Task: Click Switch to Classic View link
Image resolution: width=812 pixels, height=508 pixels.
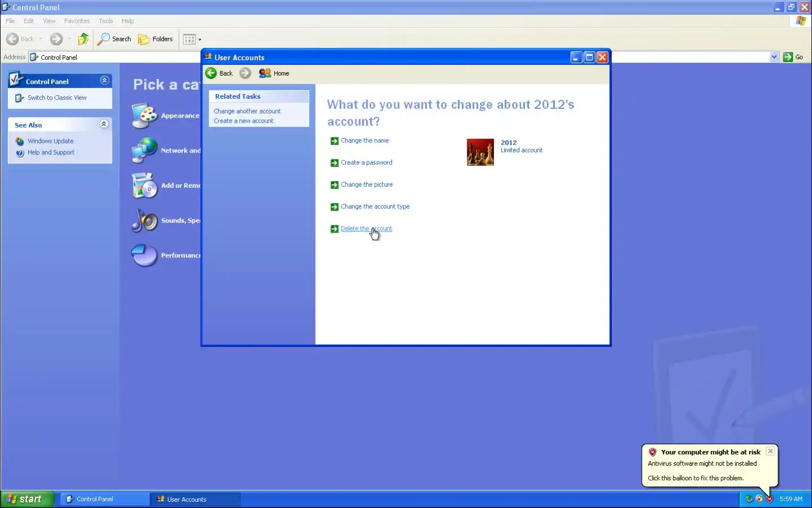Action: tap(57, 98)
